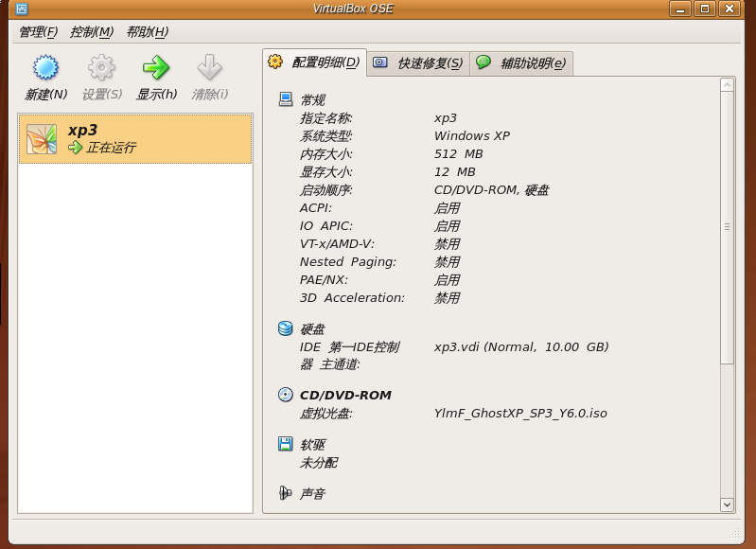The width and height of the screenshot is (756, 549).
Task: Click the 软驱 floppy disk icon
Action: [x=286, y=444]
